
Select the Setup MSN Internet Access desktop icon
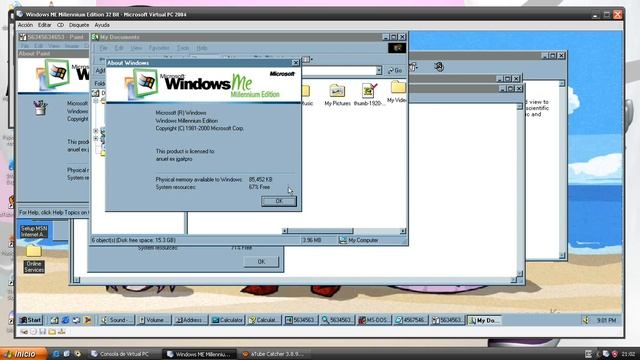(x=34, y=231)
